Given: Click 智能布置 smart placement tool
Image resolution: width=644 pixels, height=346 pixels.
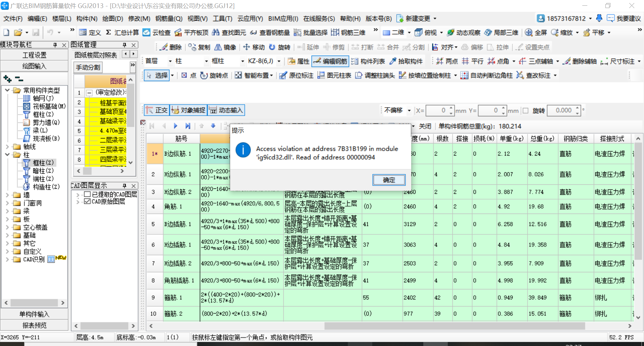Looking at the screenshot, I should tap(254, 75).
